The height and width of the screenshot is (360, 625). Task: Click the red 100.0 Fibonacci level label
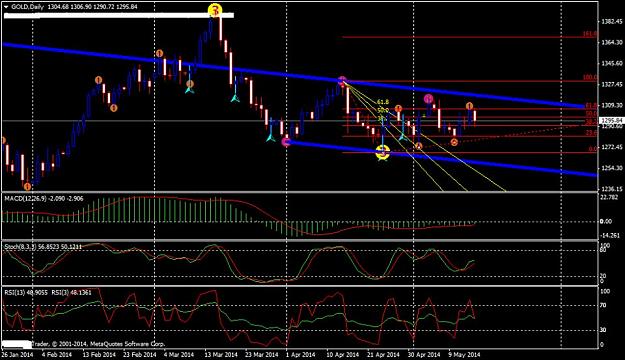click(590, 77)
